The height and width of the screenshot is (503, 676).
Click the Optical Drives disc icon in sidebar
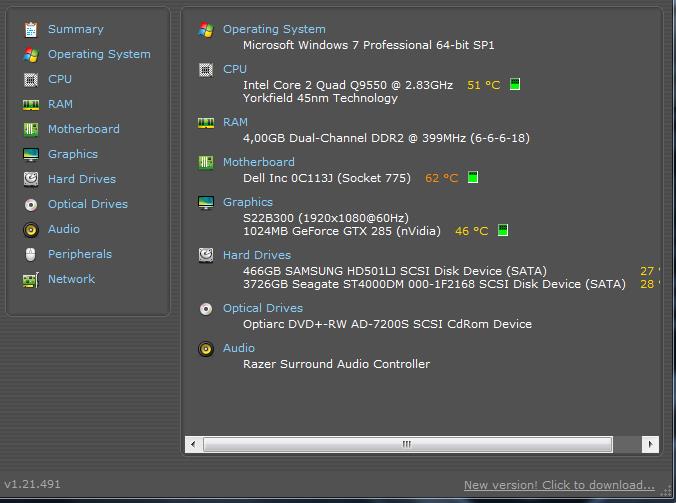(31, 204)
